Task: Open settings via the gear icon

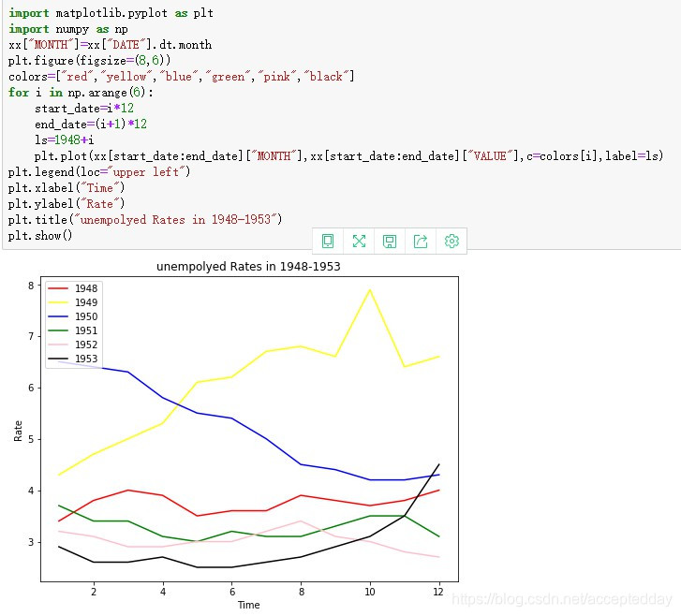Action: point(452,241)
